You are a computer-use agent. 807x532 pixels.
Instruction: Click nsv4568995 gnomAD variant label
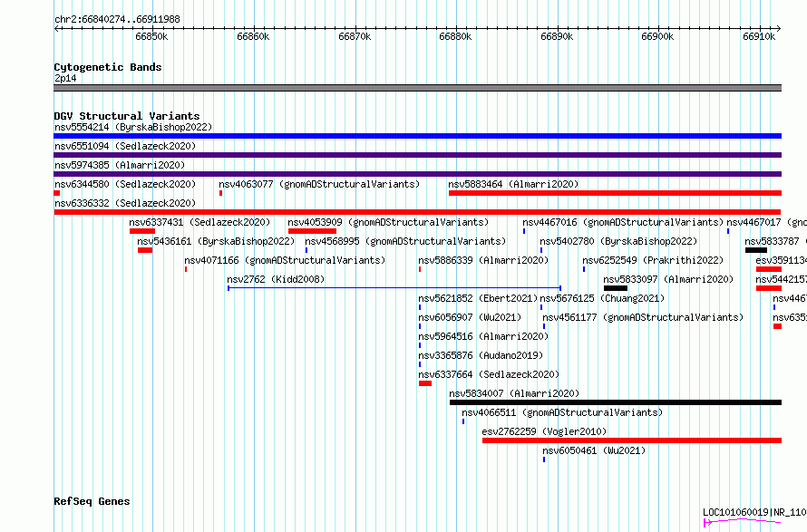coord(405,241)
